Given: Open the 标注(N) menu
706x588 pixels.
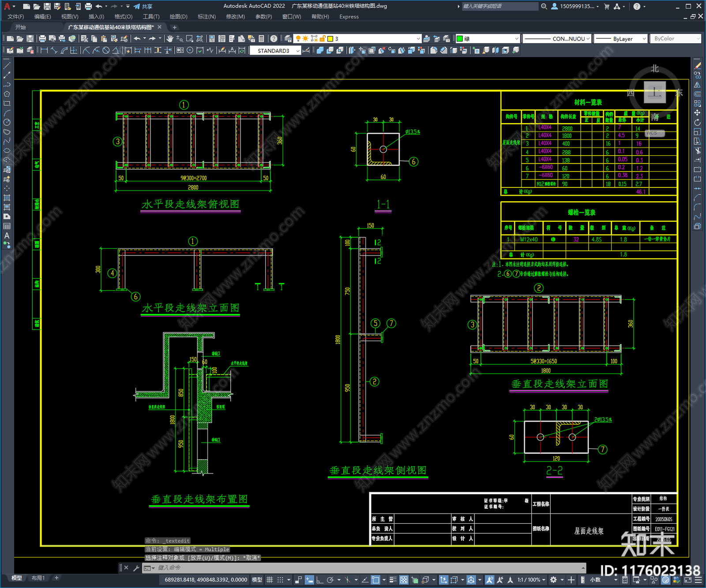Looking at the screenshot, I should coord(207,17).
